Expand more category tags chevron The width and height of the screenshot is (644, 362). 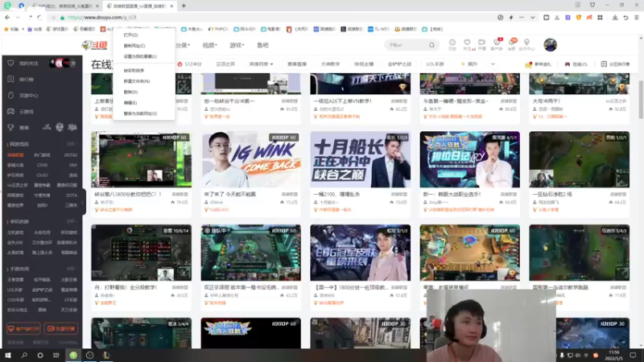[x=493, y=64]
